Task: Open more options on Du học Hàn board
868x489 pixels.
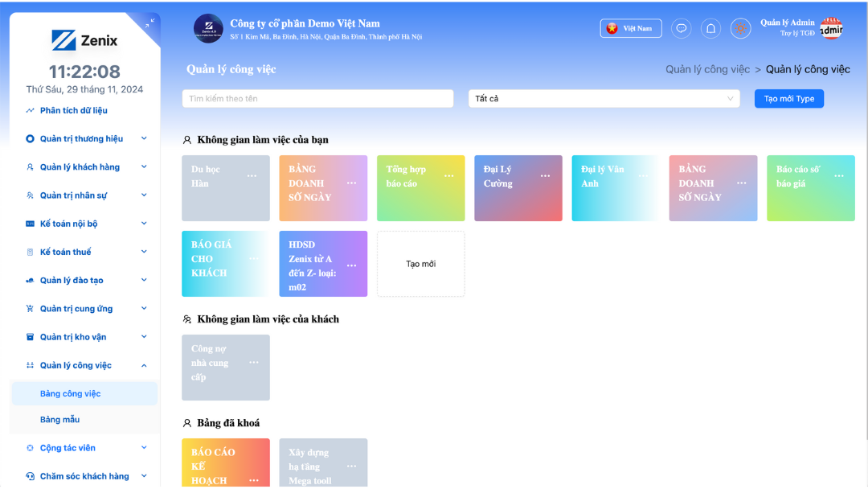Action: pyautogui.click(x=252, y=176)
